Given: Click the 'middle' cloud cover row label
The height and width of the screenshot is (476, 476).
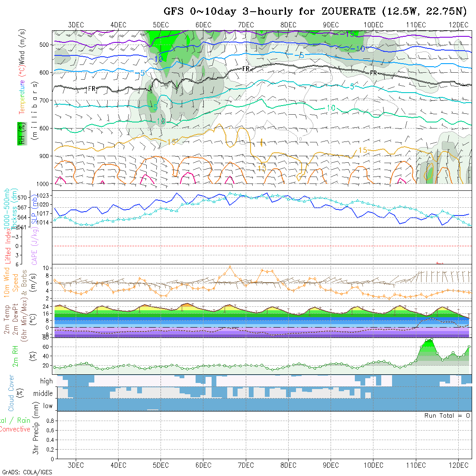Looking at the screenshot, I should (x=43, y=393).
